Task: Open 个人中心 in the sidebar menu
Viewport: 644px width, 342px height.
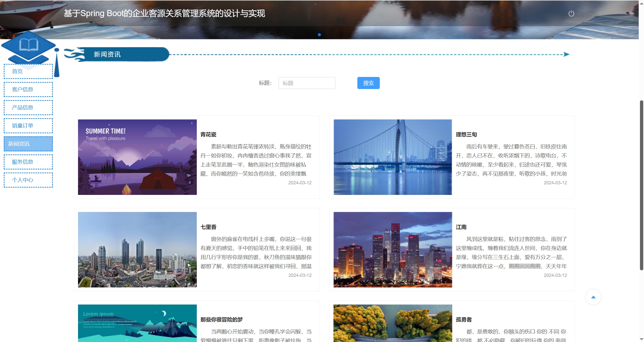Action: pos(28,180)
